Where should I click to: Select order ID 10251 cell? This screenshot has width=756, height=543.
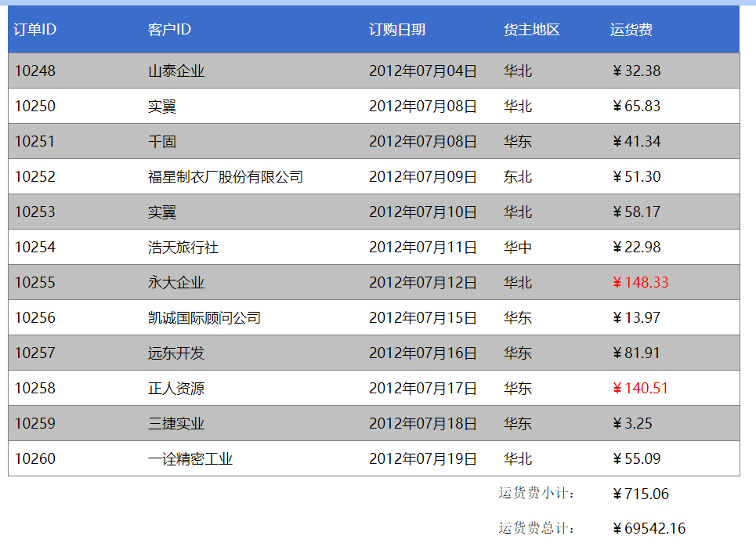coord(35,141)
